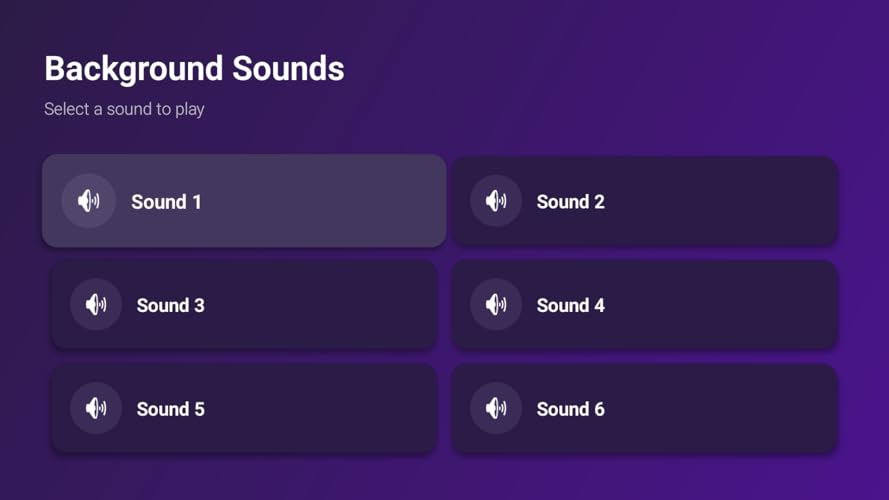
Task: Choose the "Sound 5" text label
Action: click(170, 409)
